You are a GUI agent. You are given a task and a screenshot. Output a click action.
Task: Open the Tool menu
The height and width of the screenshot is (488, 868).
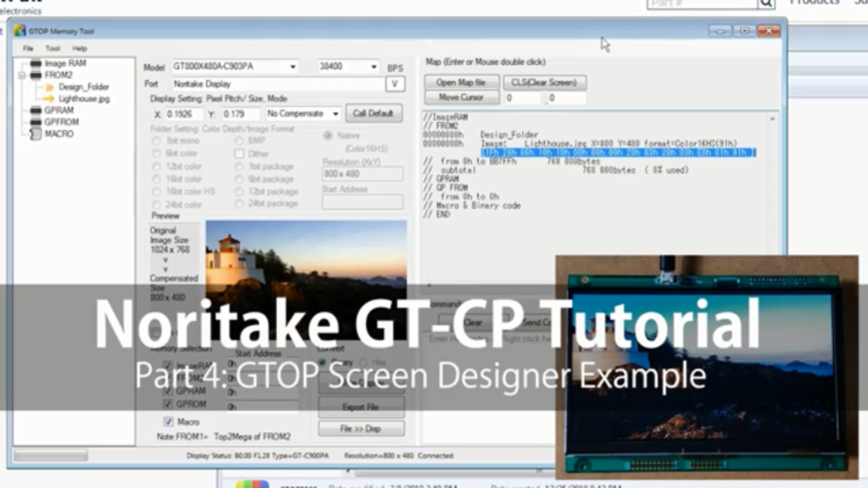pyautogui.click(x=53, y=49)
